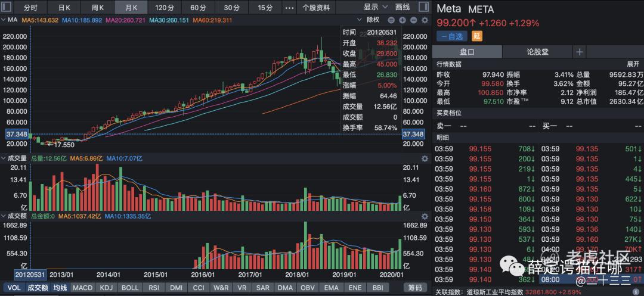Click the three-dots more timeframes icon
The width and height of the screenshot is (644, 296).
point(289,8)
